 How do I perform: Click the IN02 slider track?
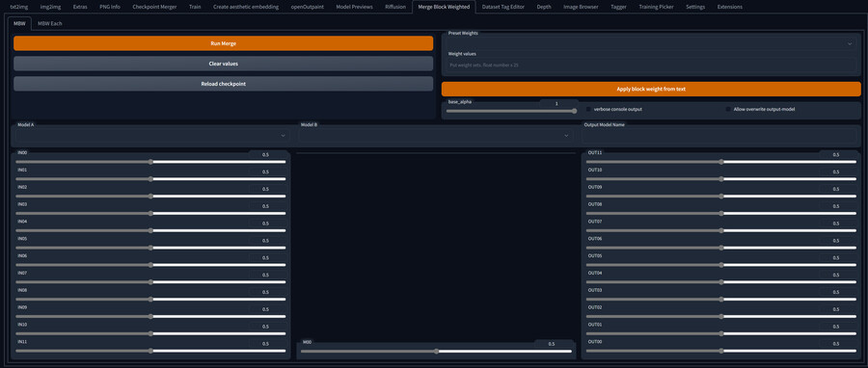point(151,197)
